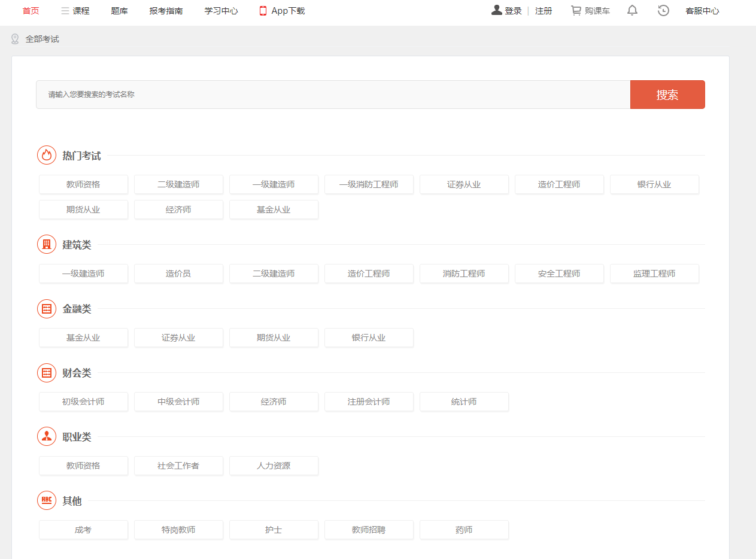756x559 pixels.
Task: Click the orange 搜索 button
Action: (667, 95)
